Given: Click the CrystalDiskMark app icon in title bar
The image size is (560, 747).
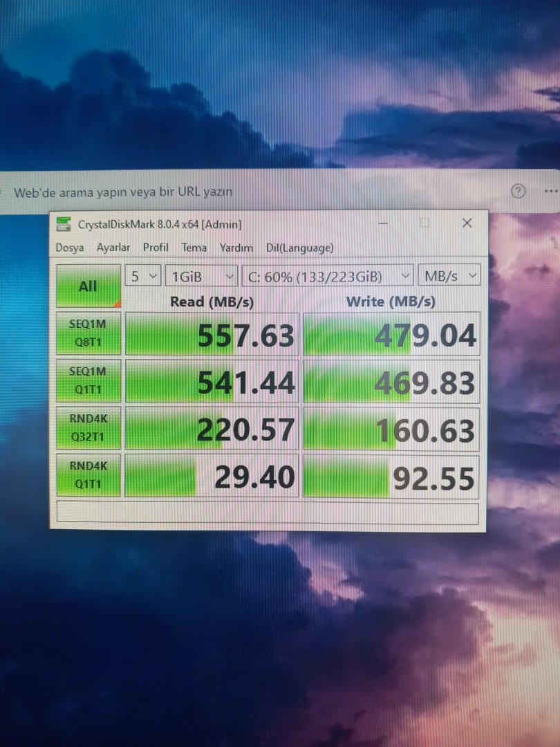Looking at the screenshot, I should tap(64, 224).
